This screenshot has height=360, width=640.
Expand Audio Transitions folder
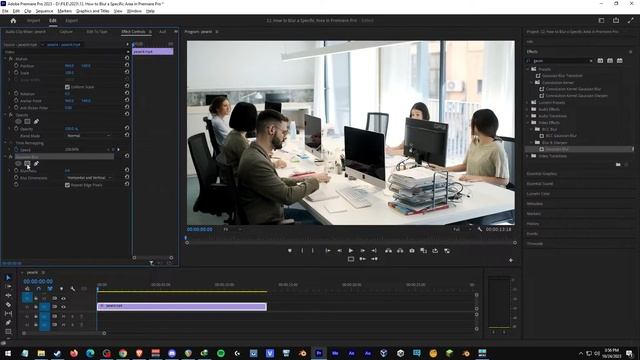[x=528, y=116]
